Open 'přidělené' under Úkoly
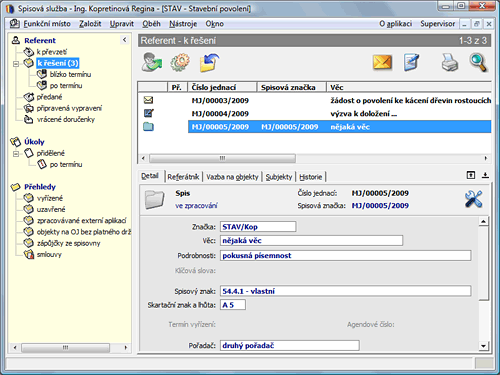The height and width of the screenshot is (375, 500). point(51,153)
